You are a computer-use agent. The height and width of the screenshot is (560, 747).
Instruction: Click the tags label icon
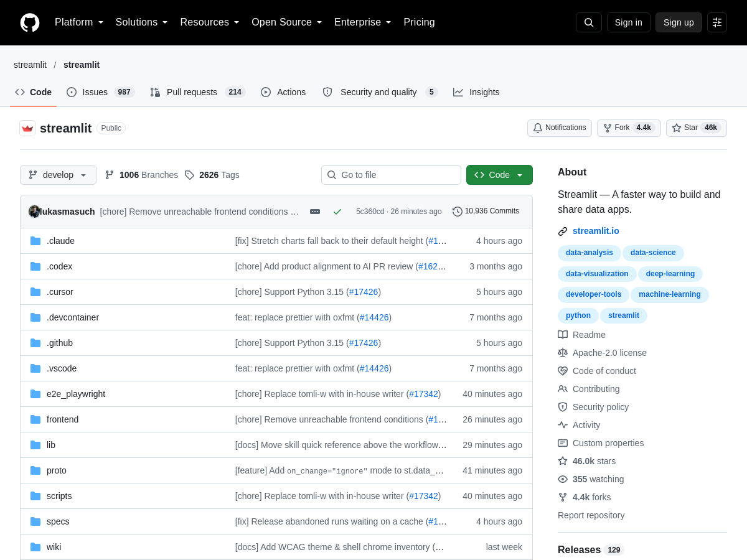coord(189,175)
